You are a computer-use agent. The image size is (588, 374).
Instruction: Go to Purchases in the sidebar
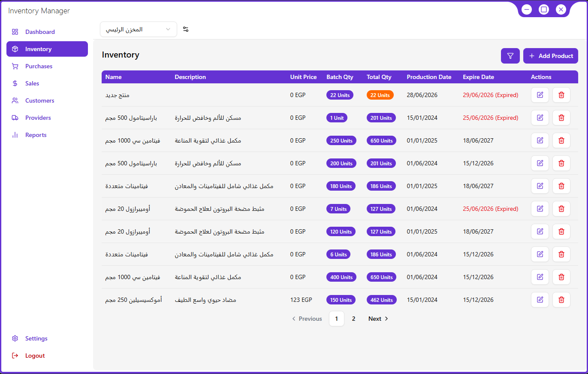click(x=47, y=66)
